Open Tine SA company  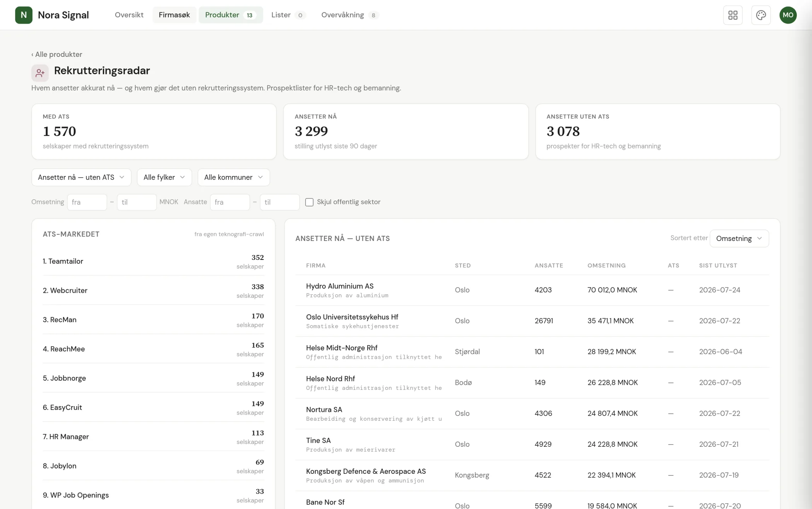(x=532, y=445)
